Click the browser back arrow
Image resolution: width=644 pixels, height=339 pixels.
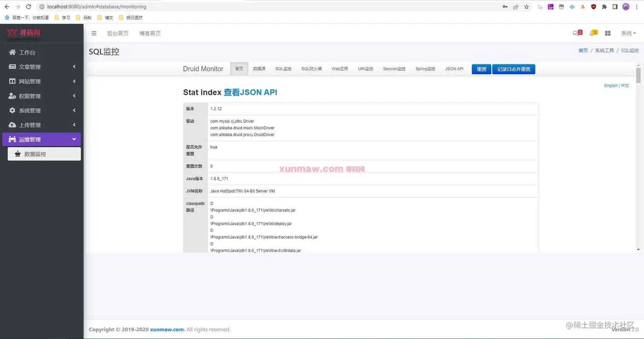pyautogui.click(x=7, y=7)
